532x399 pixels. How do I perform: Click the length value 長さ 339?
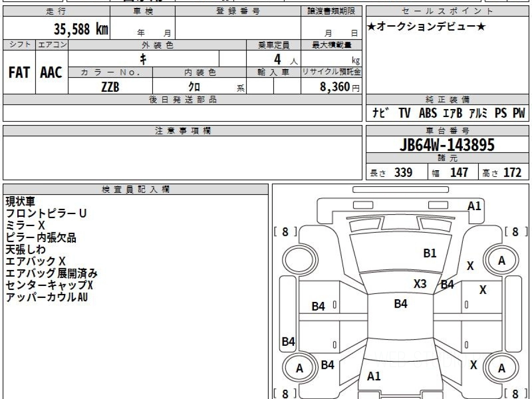[x=391, y=172]
